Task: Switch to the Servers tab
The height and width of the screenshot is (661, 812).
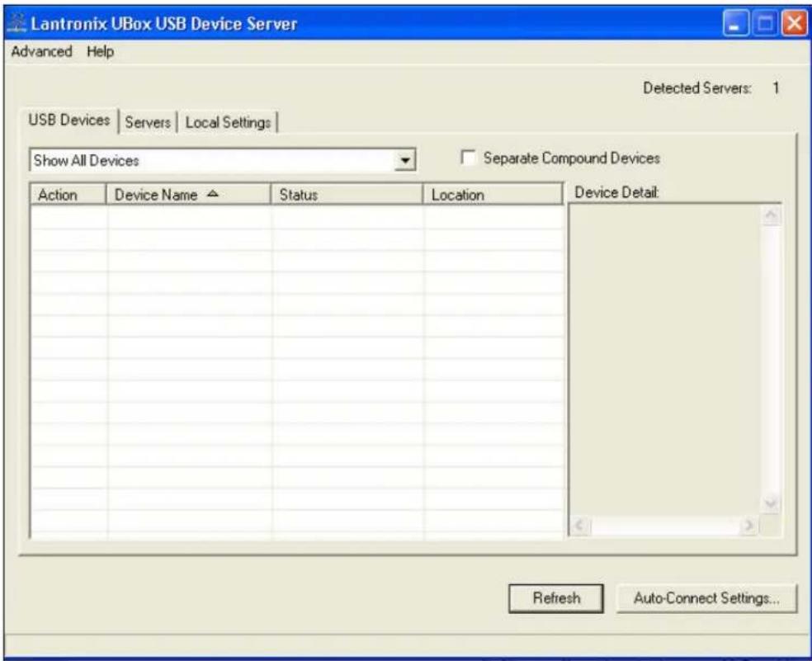Action: coord(148,123)
